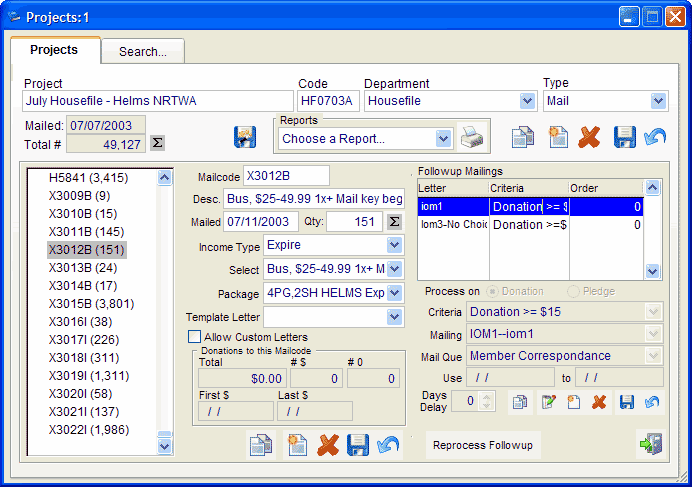The image size is (692, 487).
Task: Click the green arrow exit door icon
Action: [651, 443]
